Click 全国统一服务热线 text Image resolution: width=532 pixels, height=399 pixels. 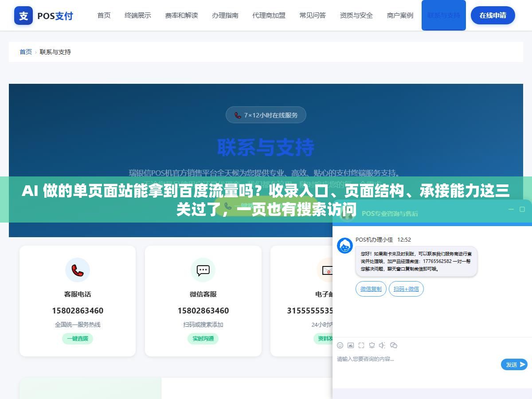pyautogui.click(x=78, y=325)
